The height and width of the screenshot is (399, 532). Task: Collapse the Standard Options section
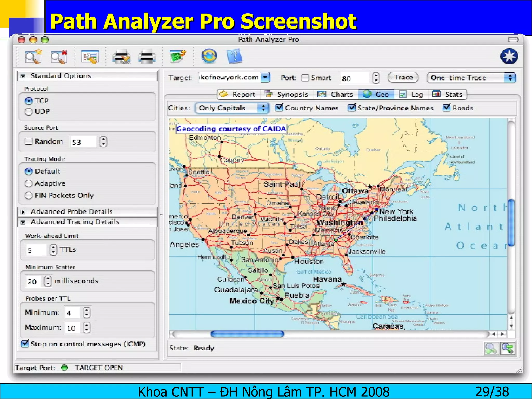coord(23,76)
